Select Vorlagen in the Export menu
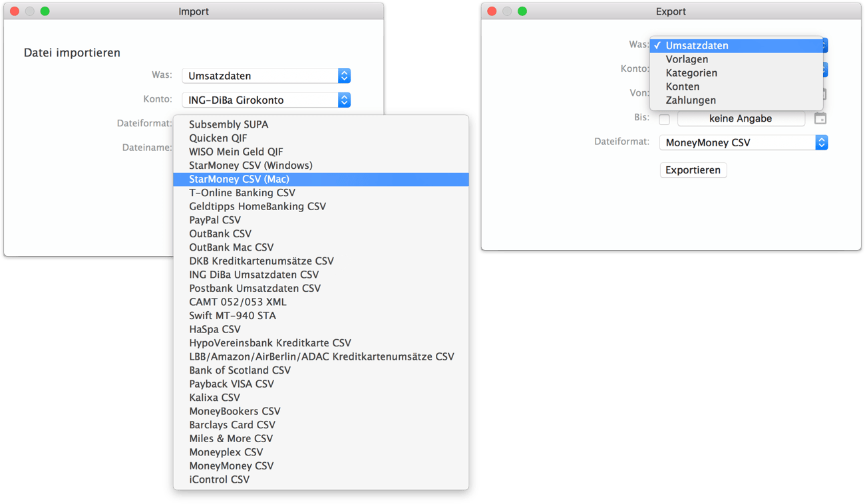The height and width of the screenshot is (504, 865). point(737,59)
